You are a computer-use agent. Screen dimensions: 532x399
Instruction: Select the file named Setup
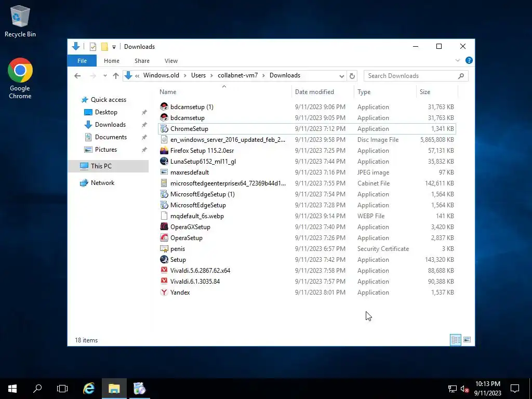(x=178, y=260)
